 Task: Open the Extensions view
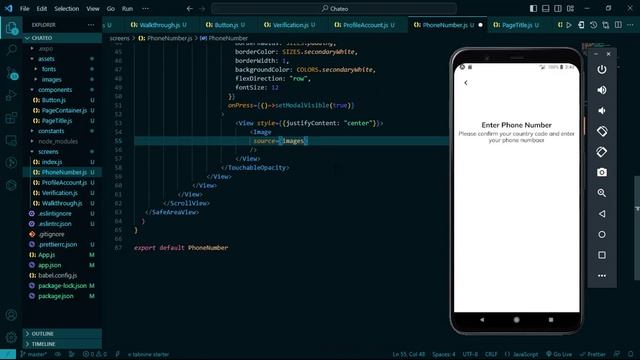pos(11,118)
